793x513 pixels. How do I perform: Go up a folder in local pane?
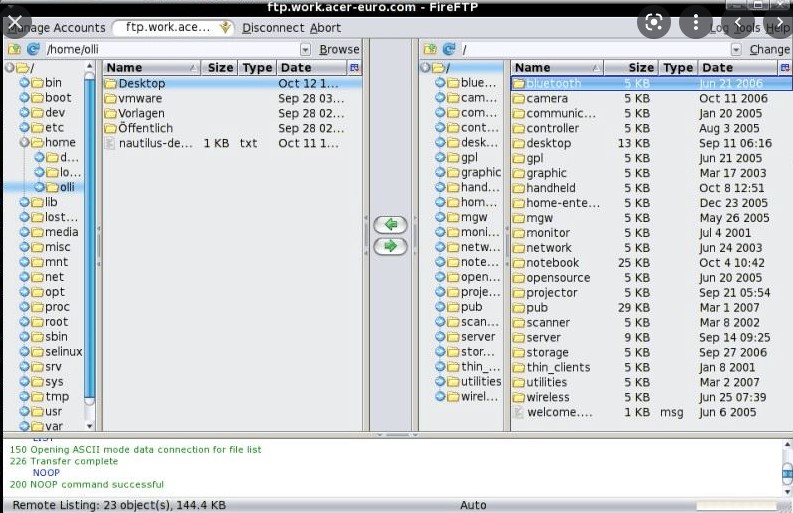click(14, 49)
